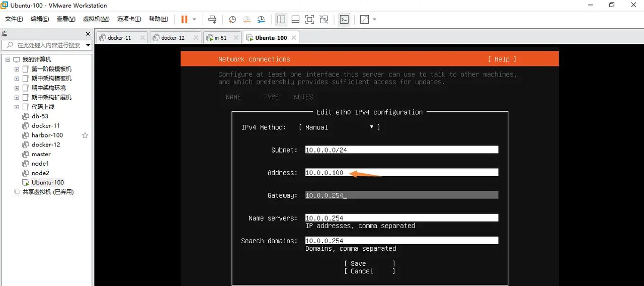Screen dimensions: 644x286
Task: Select the master virtual machine
Action: point(41,154)
